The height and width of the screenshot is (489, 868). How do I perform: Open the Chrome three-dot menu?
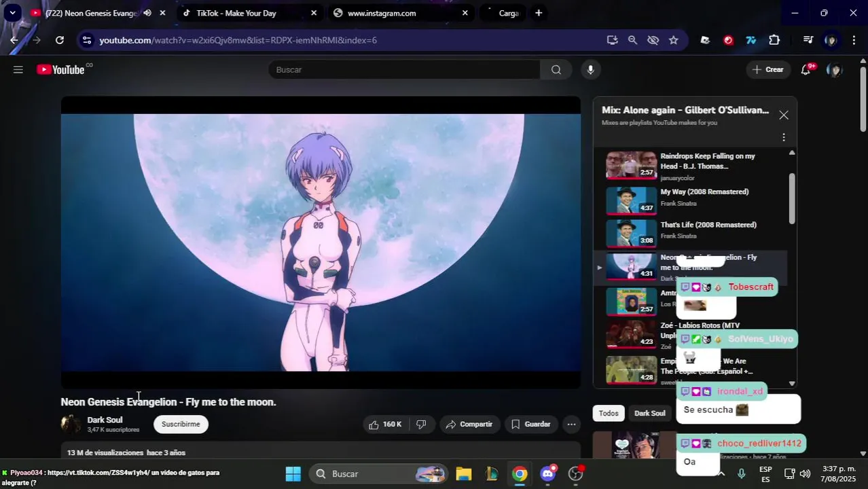(x=854, y=40)
